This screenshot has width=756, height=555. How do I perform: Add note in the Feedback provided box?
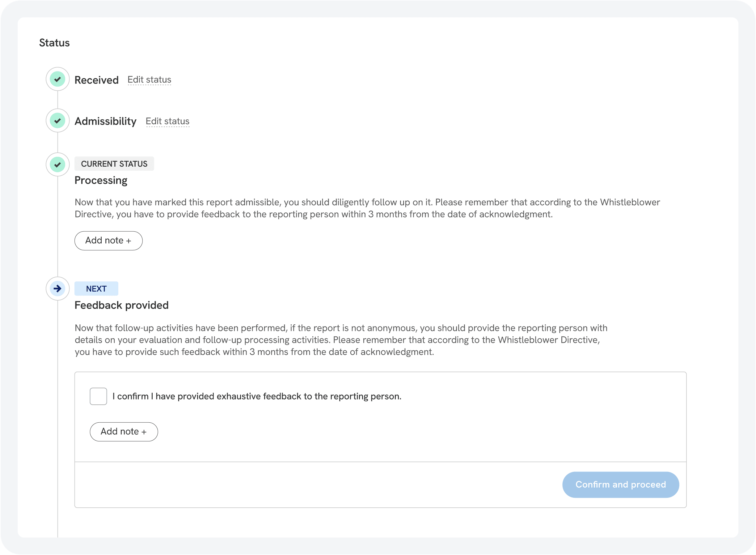click(124, 432)
